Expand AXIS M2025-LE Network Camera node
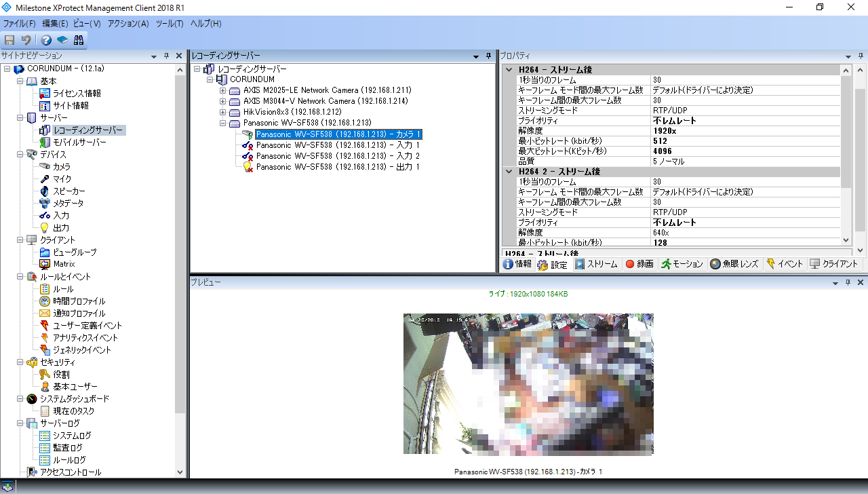Viewport: 868px width, 494px height. point(222,90)
